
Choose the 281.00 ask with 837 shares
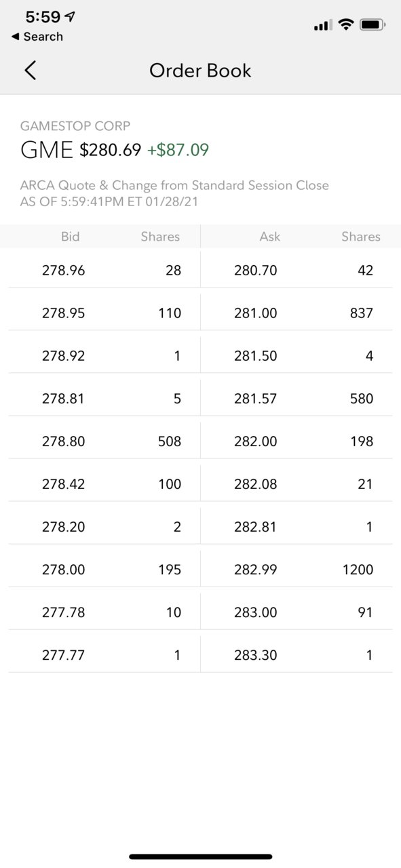pos(296,313)
